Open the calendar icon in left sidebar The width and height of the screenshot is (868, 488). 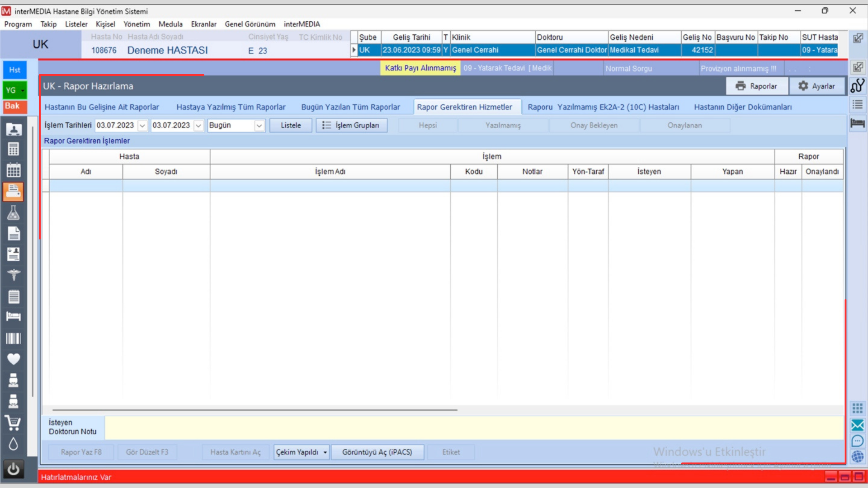(x=14, y=170)
